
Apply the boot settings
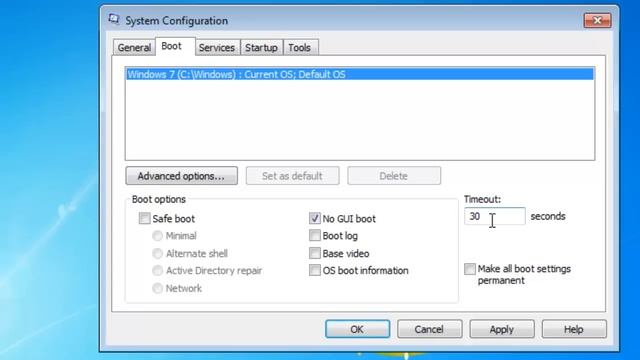point(502,329)
